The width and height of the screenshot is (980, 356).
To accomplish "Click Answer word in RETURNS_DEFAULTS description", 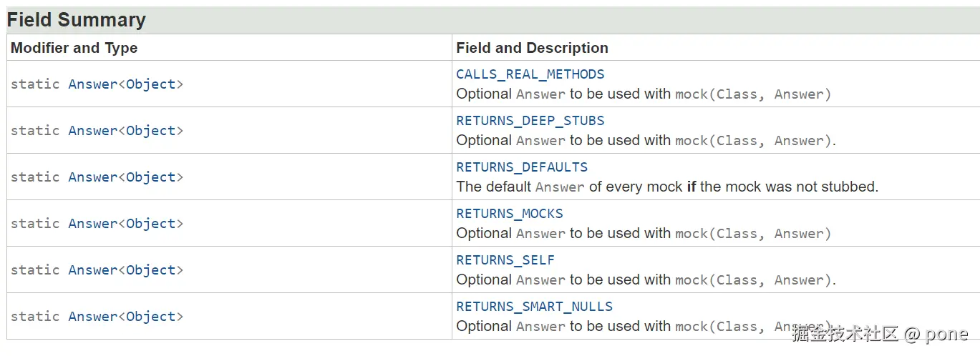I will 560,187.
